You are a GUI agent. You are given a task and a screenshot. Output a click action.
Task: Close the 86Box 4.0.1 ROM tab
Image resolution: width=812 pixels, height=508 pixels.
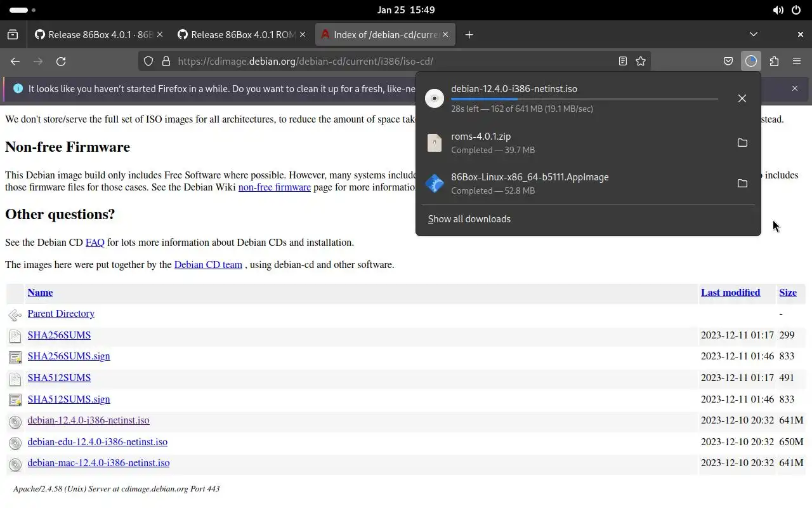303,35
